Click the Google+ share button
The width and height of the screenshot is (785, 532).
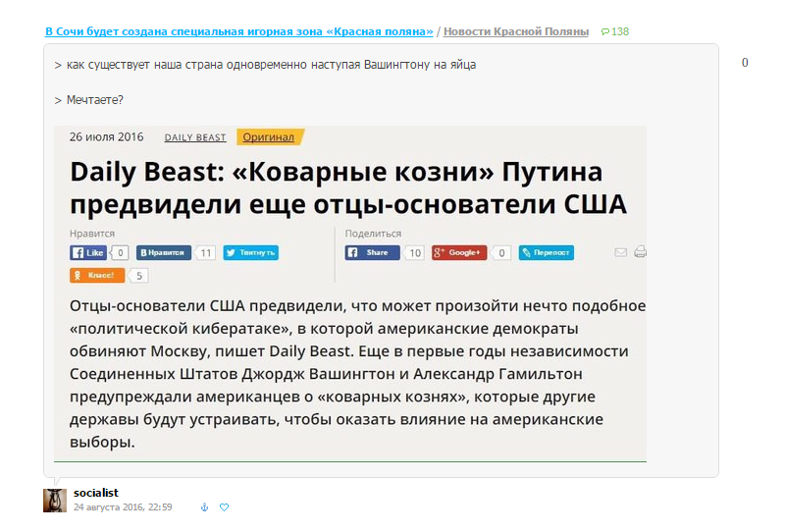458,252
